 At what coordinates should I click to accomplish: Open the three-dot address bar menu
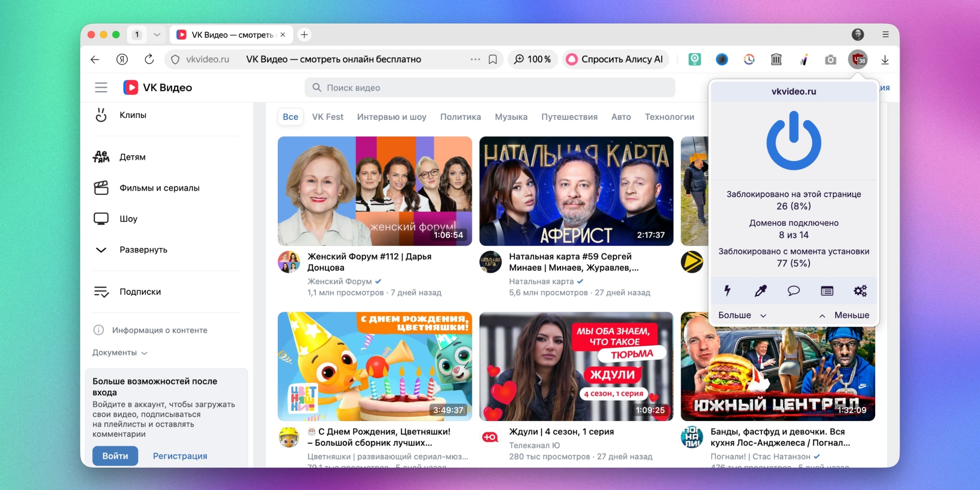click(475, 59)
